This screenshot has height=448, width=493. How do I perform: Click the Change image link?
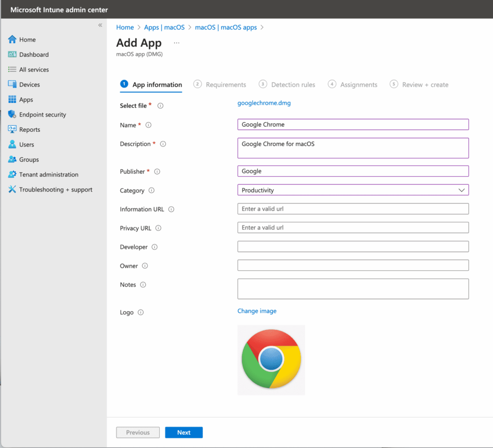[x=257, y=311]
